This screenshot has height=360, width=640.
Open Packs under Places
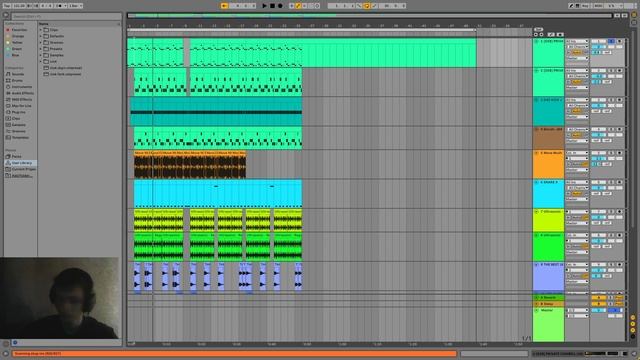(16, 156)
